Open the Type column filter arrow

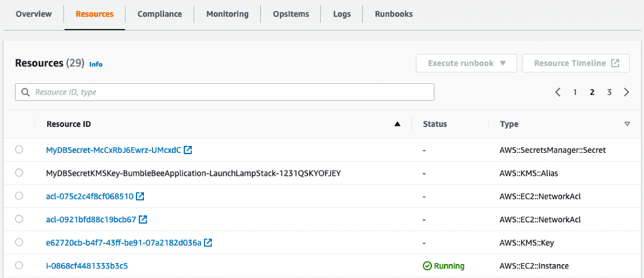click(627, 125)
